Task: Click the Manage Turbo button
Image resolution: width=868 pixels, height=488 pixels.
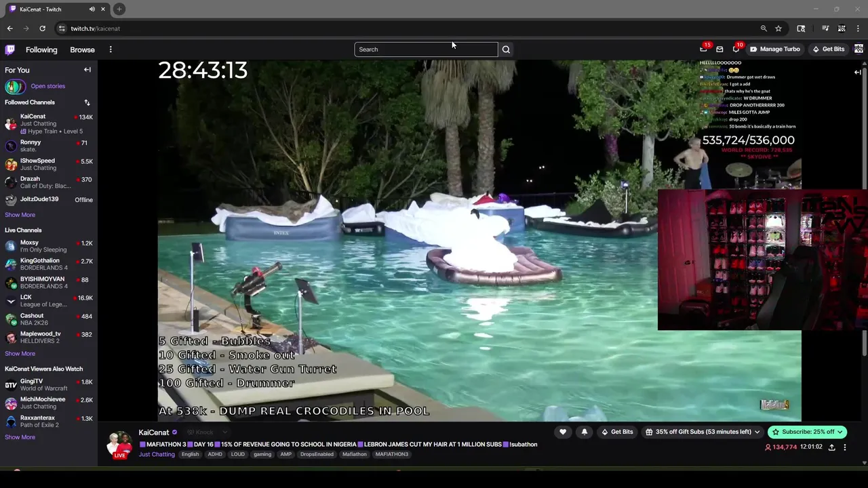Action: 774,49
